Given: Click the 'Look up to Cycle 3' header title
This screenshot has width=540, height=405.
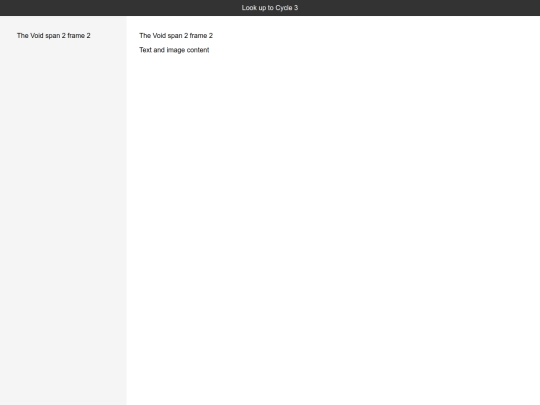Looking at the screenshot, I should click(x=270, y=8).
